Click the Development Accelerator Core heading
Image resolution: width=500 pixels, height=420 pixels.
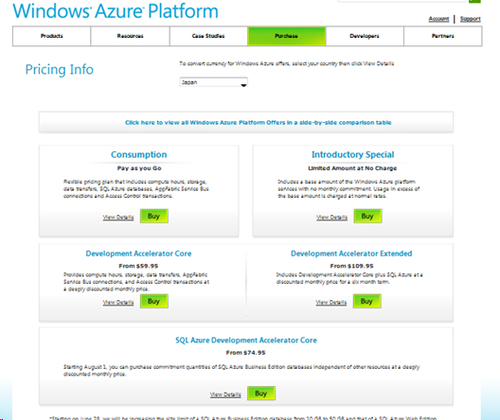pos(139,254)
